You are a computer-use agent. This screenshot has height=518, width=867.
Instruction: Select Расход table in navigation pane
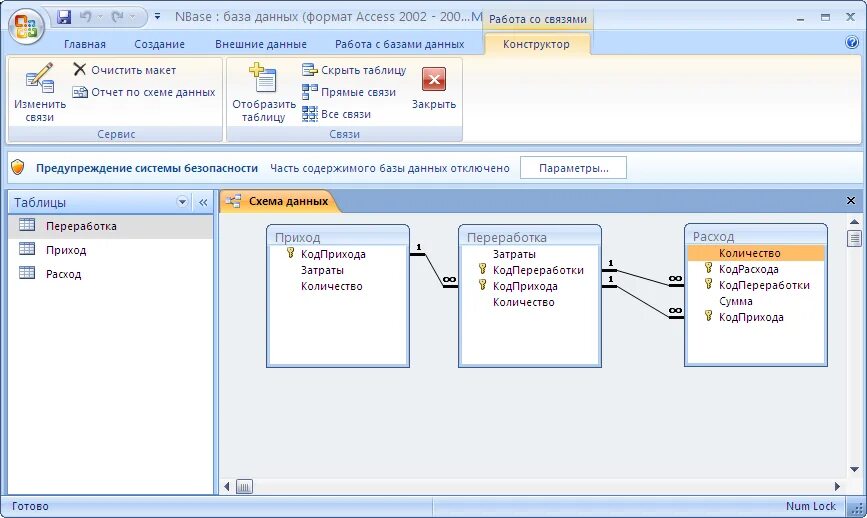[x=110, y=274]
